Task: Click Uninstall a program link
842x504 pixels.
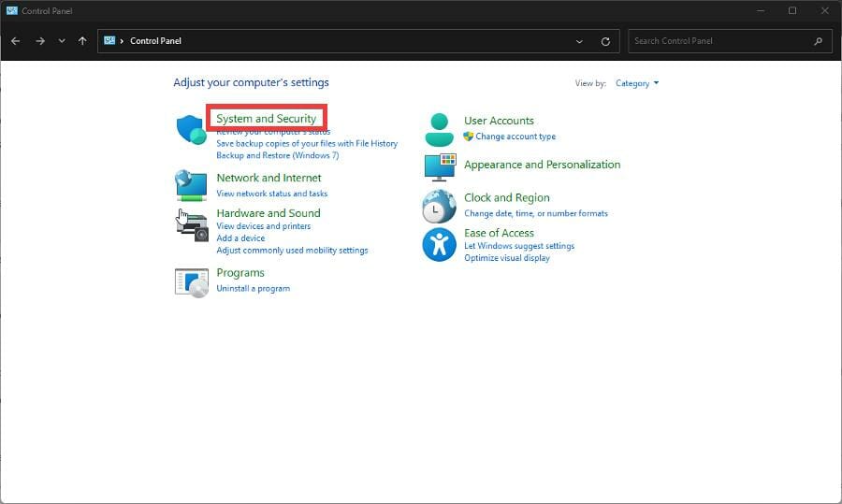Action: (253, 288)
